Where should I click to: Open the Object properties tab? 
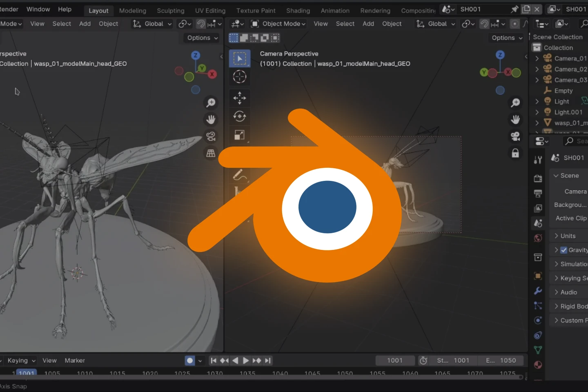538,276
